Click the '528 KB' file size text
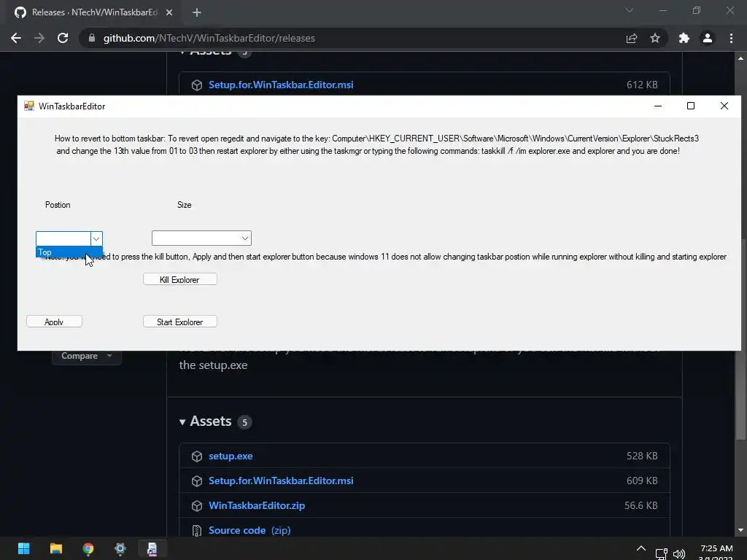This screenshot has width=747, height=560. 642,456
